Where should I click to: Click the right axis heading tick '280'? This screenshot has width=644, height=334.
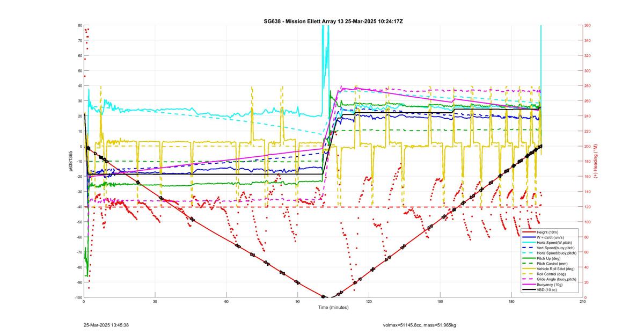tap(588, 86)
